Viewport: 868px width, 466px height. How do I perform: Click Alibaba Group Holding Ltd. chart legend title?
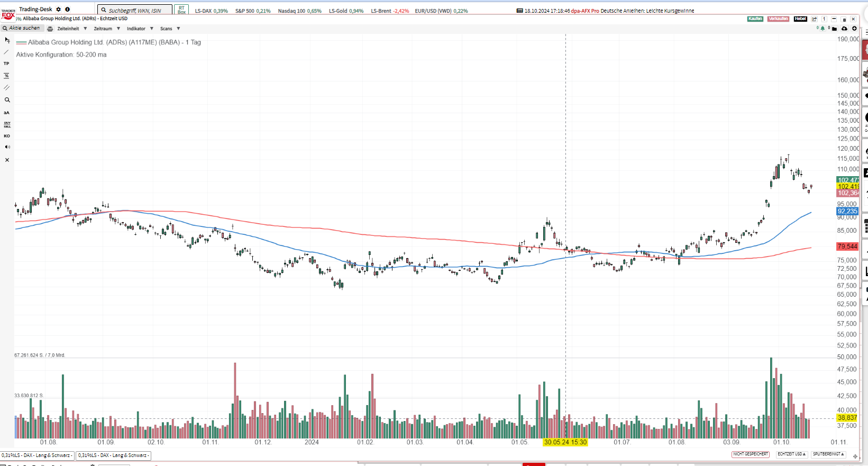(114, 42)
